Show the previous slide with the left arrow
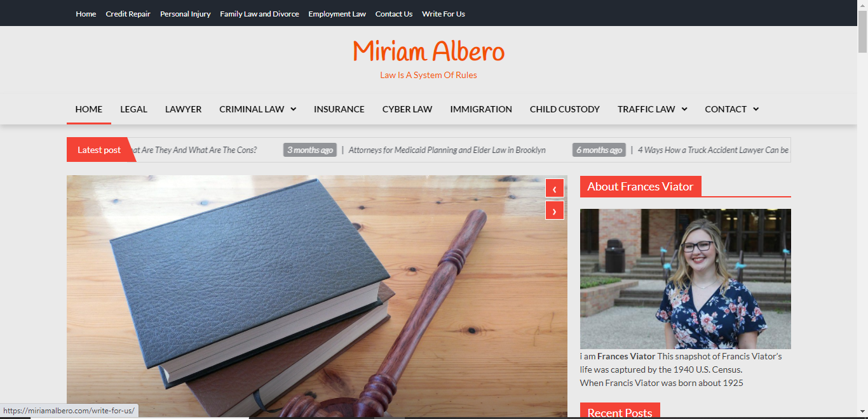 point(555,189)
